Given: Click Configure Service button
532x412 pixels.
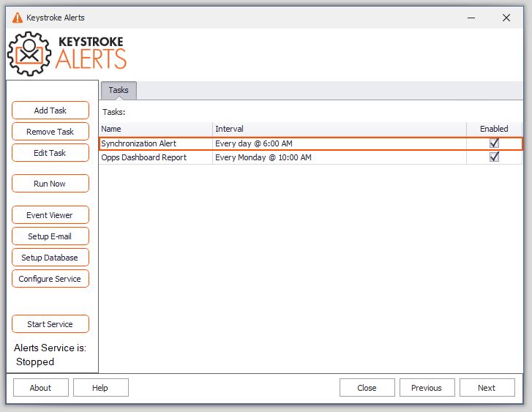Looking at the screenshot, I should click(x=50, y=279).
